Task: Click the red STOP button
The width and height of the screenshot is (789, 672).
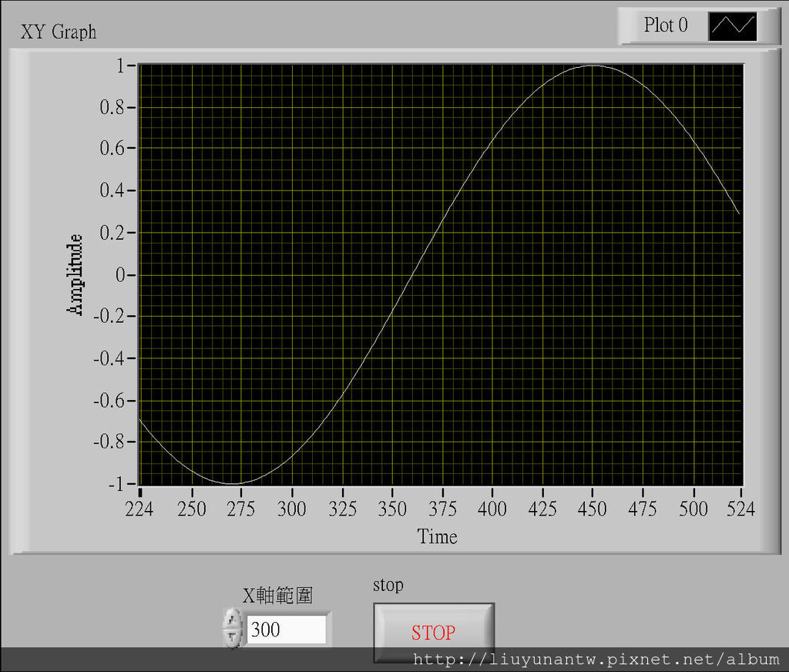Action: tap(434, 632)
